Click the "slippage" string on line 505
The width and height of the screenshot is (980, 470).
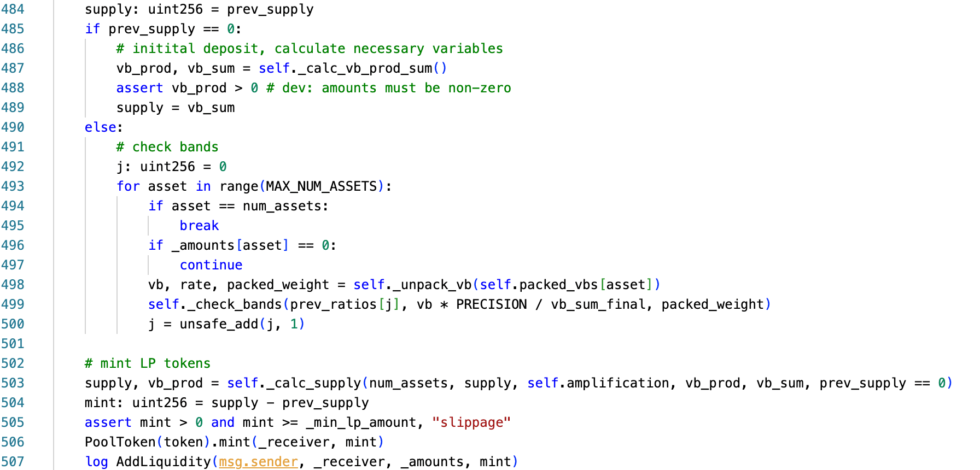point(471,422)
